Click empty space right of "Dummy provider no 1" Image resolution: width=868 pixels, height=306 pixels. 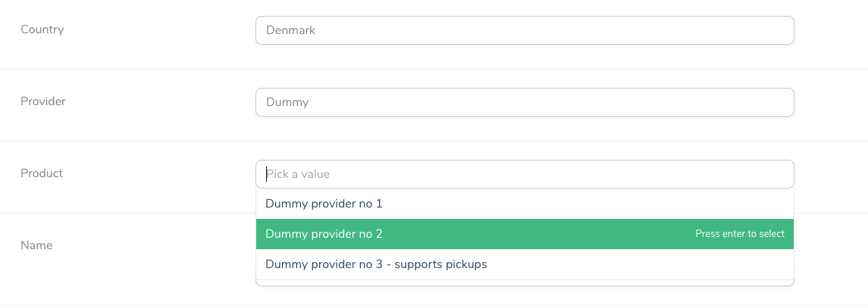point(587,204)
